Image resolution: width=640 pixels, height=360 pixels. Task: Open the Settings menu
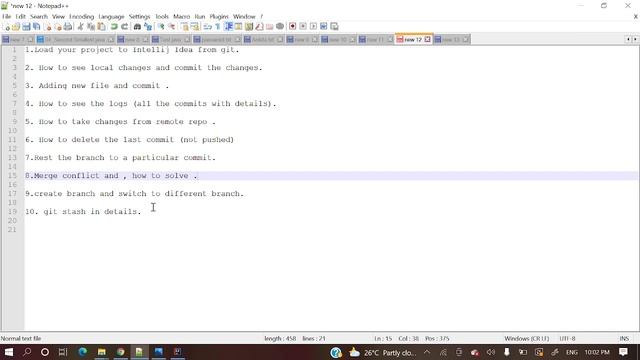pos(139,17)
